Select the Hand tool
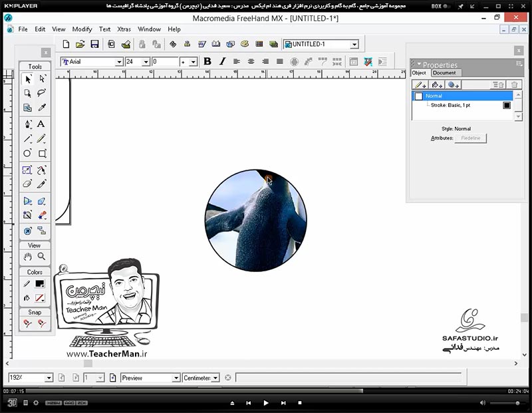 (27, 257)
